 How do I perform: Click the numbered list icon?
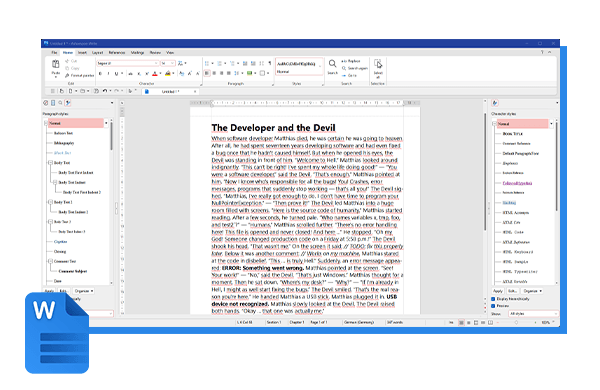click(x=219, y=63)
